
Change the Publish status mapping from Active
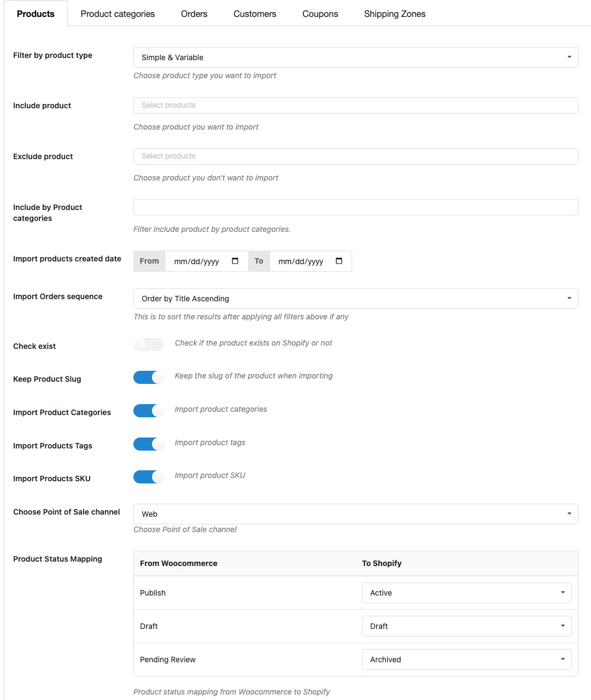pyautogui.click(x=466, y=593)
